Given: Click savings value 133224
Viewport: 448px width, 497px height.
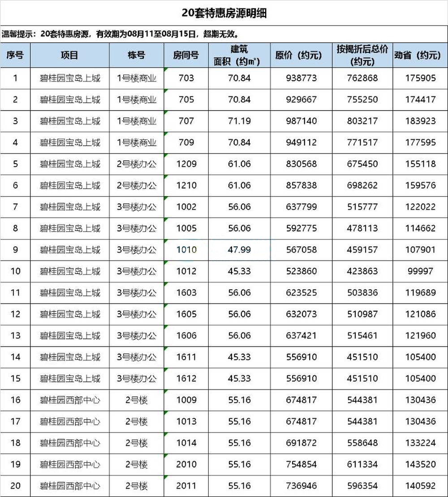Looking at the screenshot, I should coord(420,443).
